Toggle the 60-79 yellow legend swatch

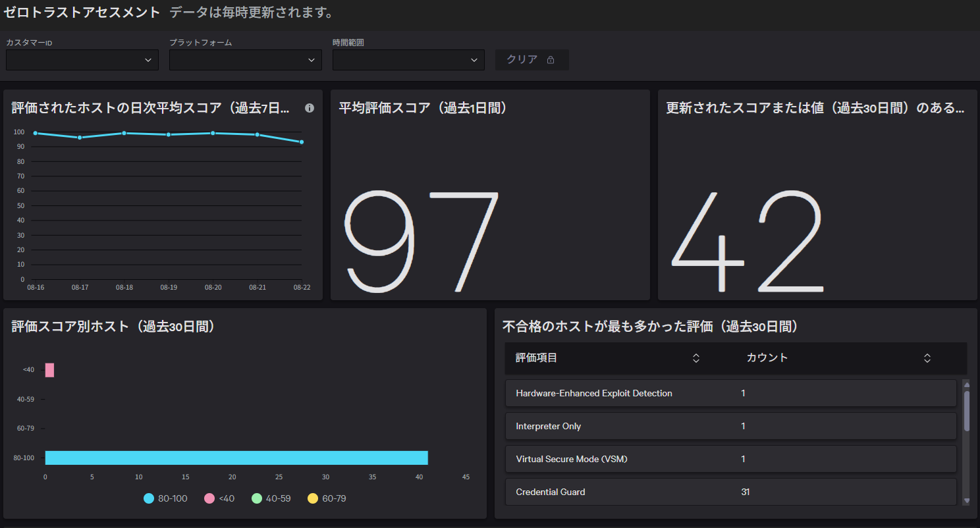[313, 498]
